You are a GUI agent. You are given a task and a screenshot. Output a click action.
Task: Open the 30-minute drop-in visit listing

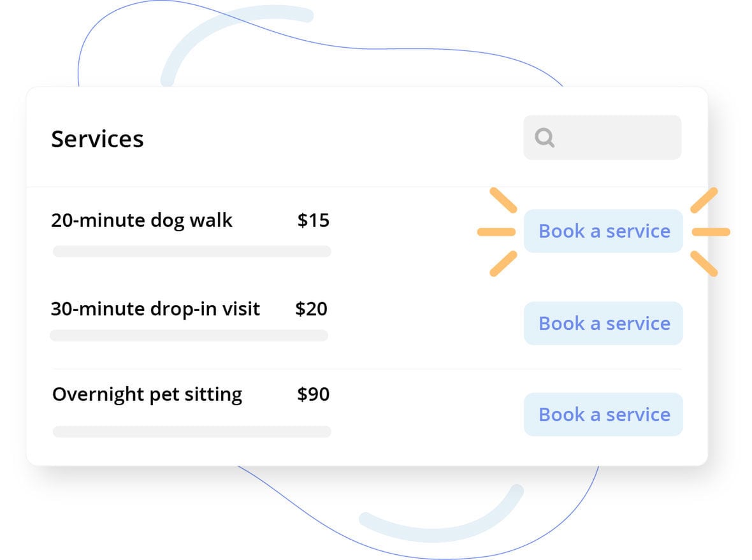(x=155, y=309)
